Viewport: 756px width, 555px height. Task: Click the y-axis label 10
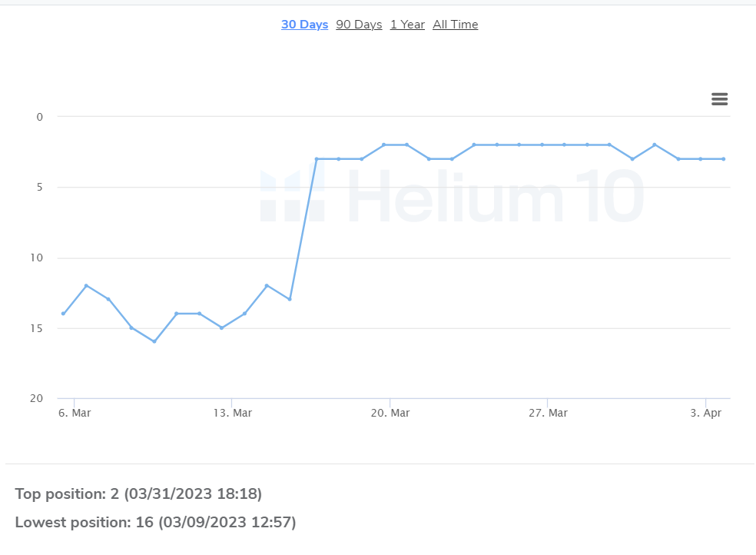(x=37, y=258)
